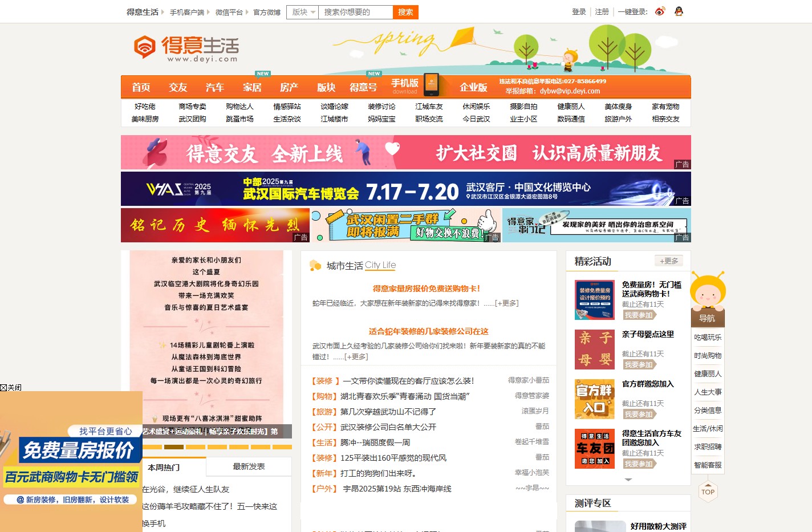The image size is (812, 532).
Task: Open 手机客户端 in top bar
Action: [186, 12]
